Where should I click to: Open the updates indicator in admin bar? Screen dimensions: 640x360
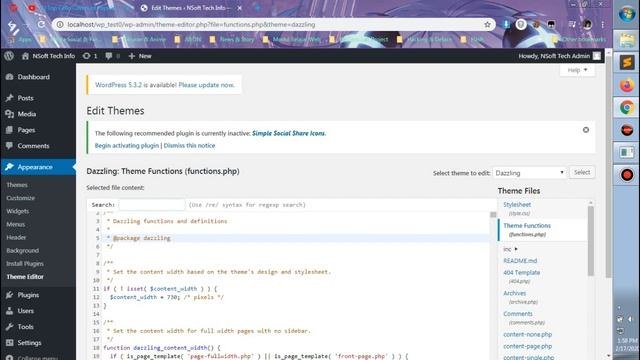click(x=90, y=56)
